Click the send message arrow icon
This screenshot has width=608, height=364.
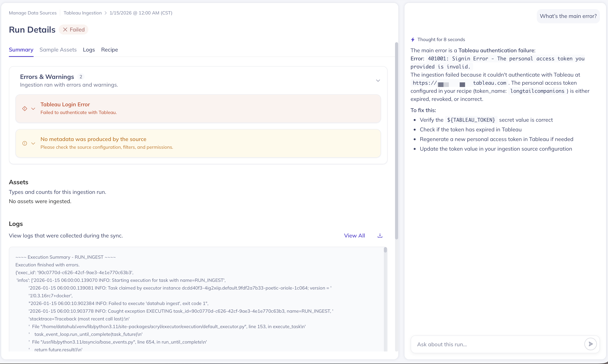[591, 344]
